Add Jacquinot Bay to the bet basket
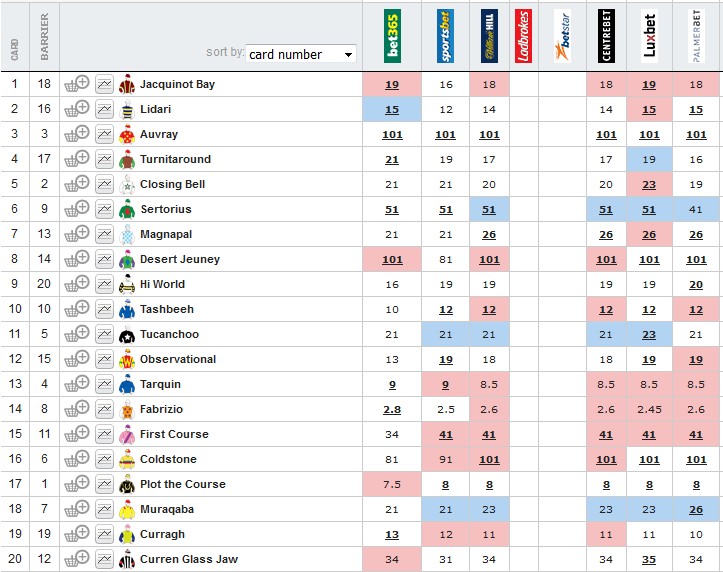 (x=76, y=85)
